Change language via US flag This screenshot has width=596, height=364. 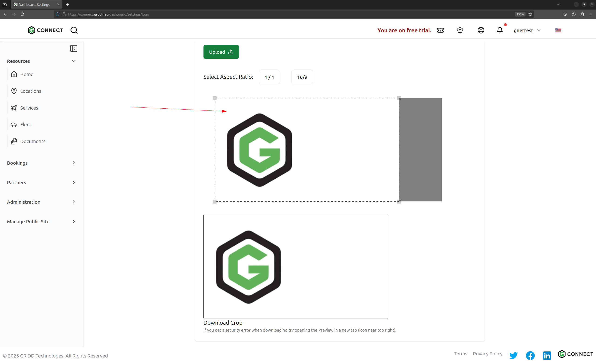coord(558,30)
